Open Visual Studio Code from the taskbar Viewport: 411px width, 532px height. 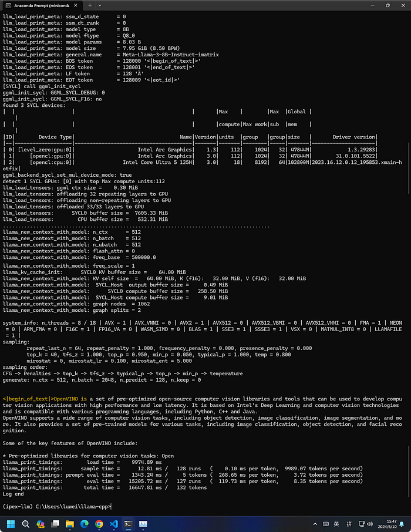pos(114,524)
